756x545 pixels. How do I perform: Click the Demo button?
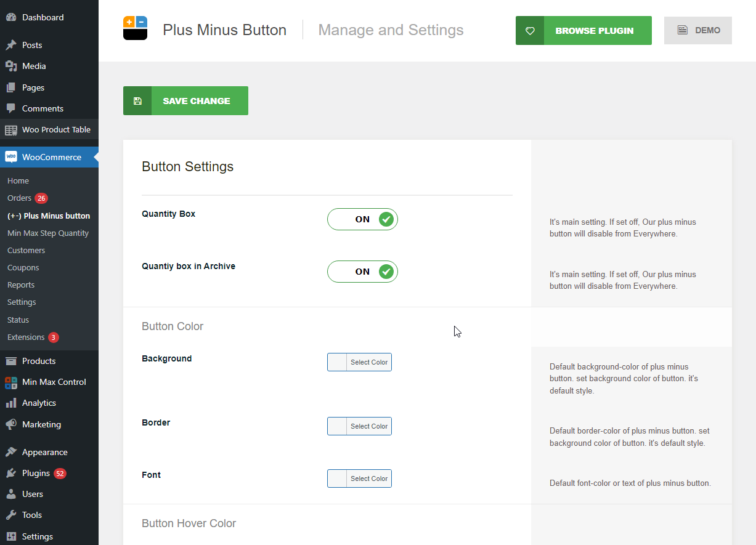(697, 31)
